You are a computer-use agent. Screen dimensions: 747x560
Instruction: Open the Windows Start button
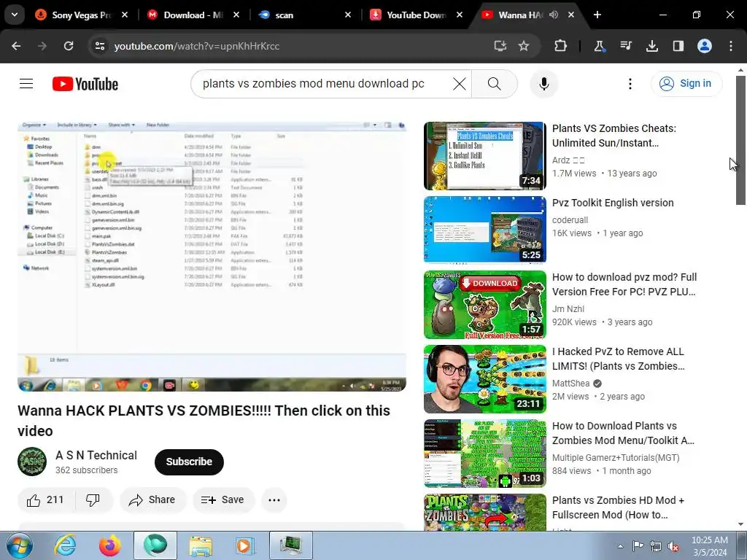pyautogui.click(x=19, y=545)
